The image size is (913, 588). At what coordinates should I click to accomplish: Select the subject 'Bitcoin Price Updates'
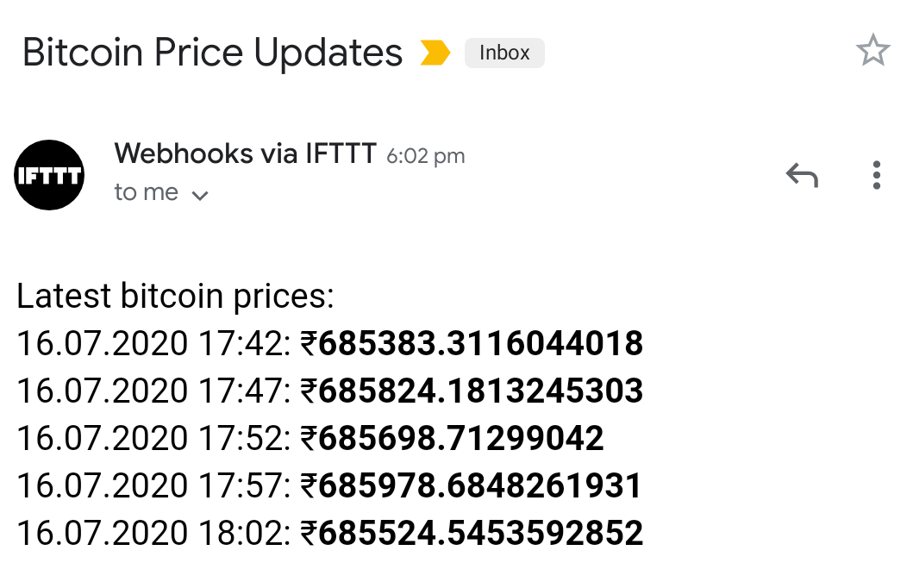click(x=212, y=52)
